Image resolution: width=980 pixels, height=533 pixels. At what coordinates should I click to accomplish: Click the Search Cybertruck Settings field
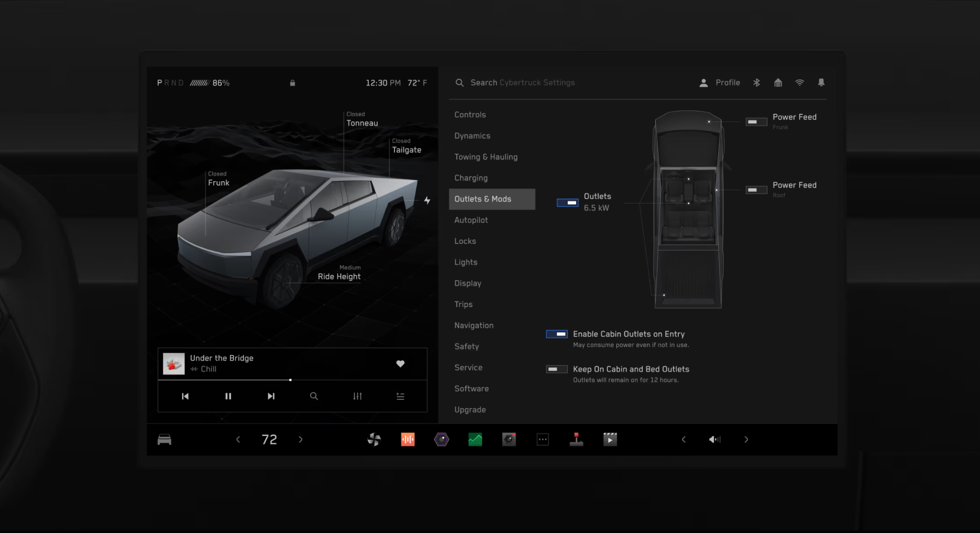(522, 83)
